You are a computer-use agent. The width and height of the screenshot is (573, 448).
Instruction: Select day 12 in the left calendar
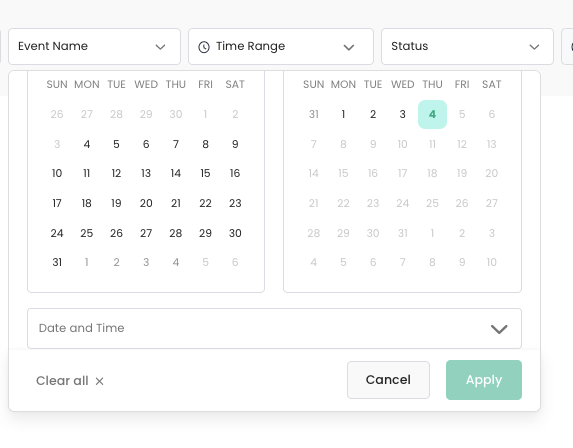click(x=116, y=173)
